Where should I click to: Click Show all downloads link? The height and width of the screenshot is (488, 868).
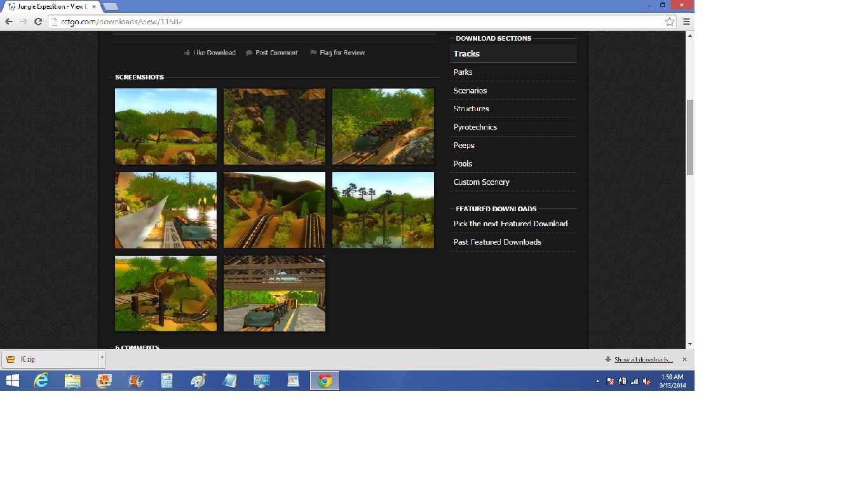(x=643, y=360)
